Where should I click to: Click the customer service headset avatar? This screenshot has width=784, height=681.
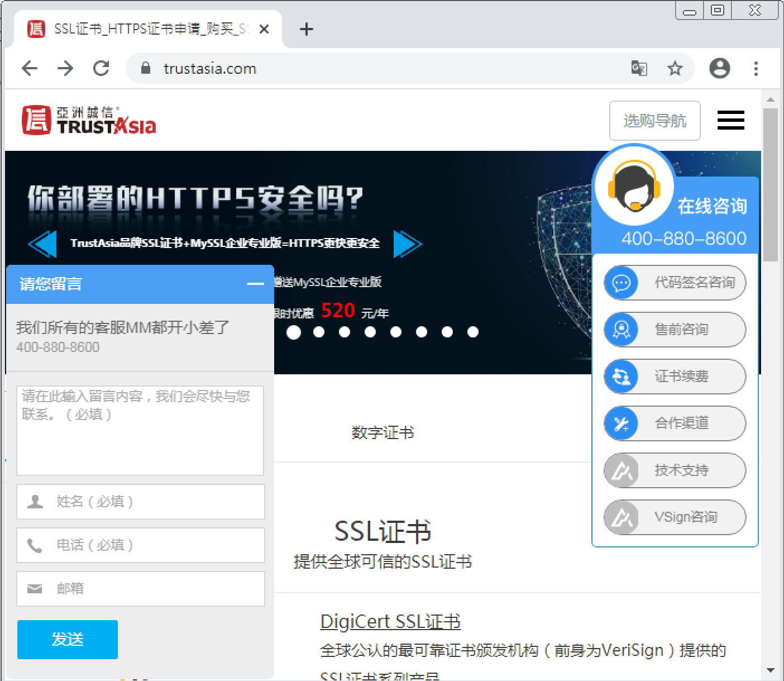tap(634, 187)
